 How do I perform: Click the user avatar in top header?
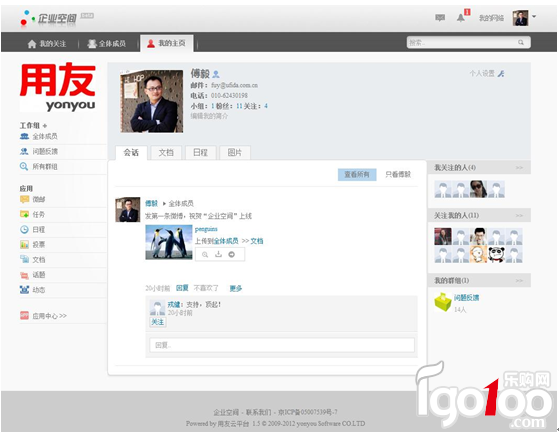click(x=520, y=18)
